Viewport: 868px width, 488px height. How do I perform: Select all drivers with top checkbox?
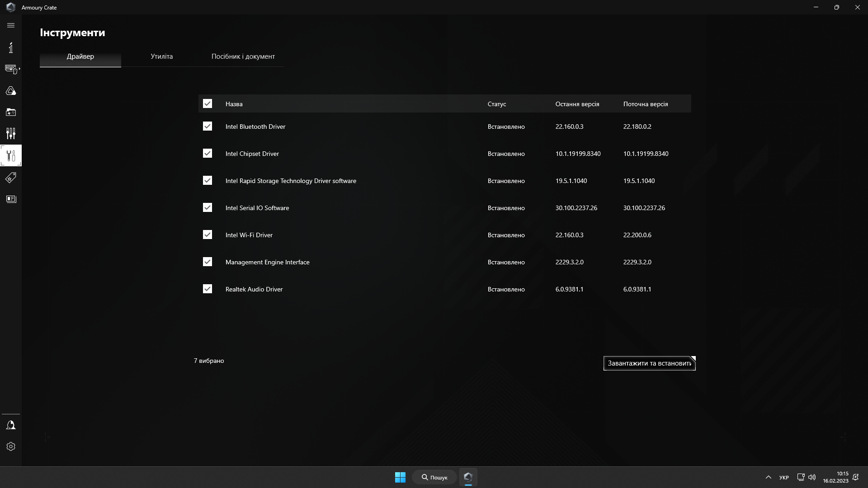click(208, 103)
